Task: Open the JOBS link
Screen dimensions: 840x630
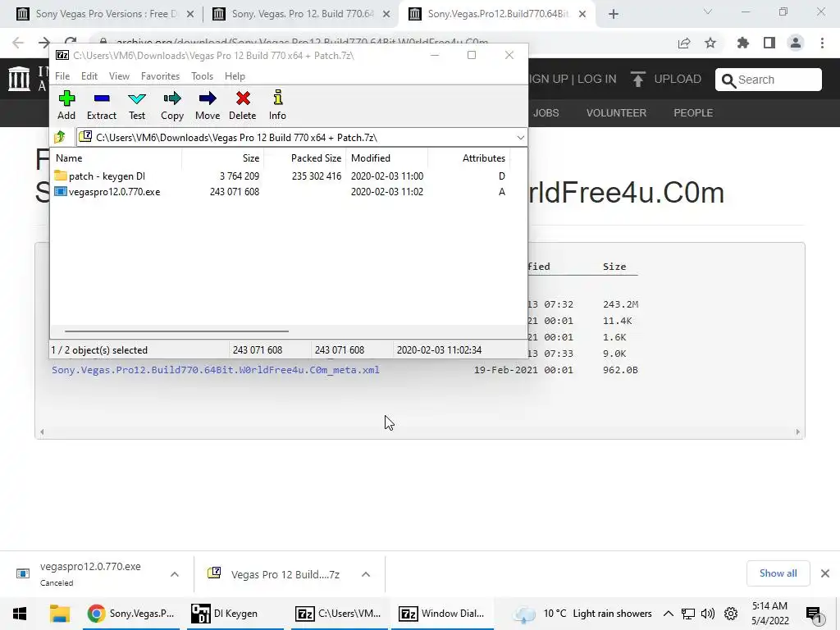Action: coord(546,113)
